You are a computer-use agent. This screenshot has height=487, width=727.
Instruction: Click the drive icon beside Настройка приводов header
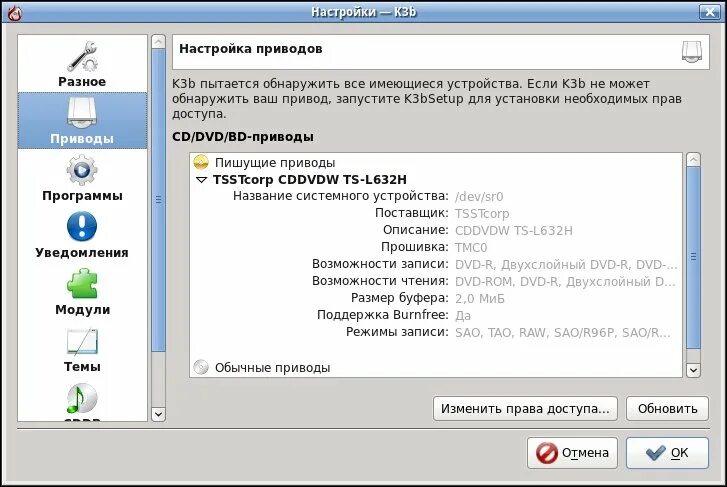click(691, 51)
